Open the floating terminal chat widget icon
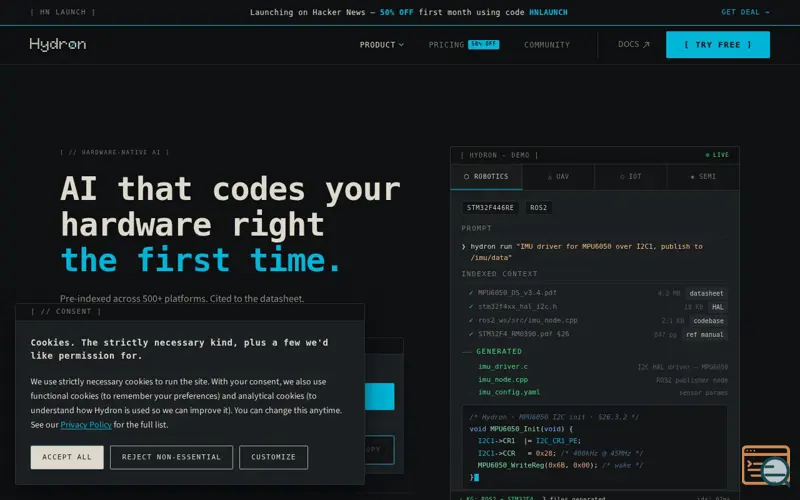The image size is (800, 500). [x=766, y=465]
